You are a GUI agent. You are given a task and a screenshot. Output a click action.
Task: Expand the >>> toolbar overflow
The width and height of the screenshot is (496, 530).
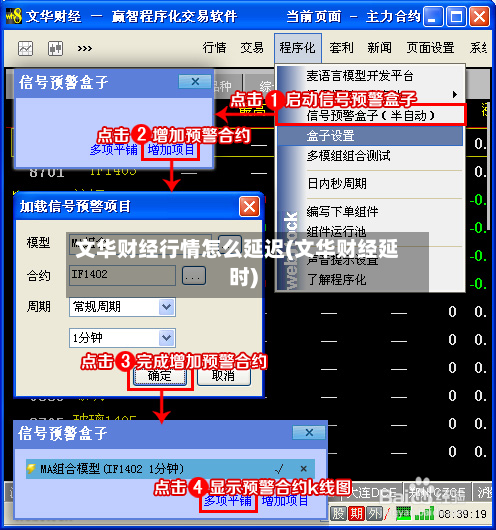[85, 49]
